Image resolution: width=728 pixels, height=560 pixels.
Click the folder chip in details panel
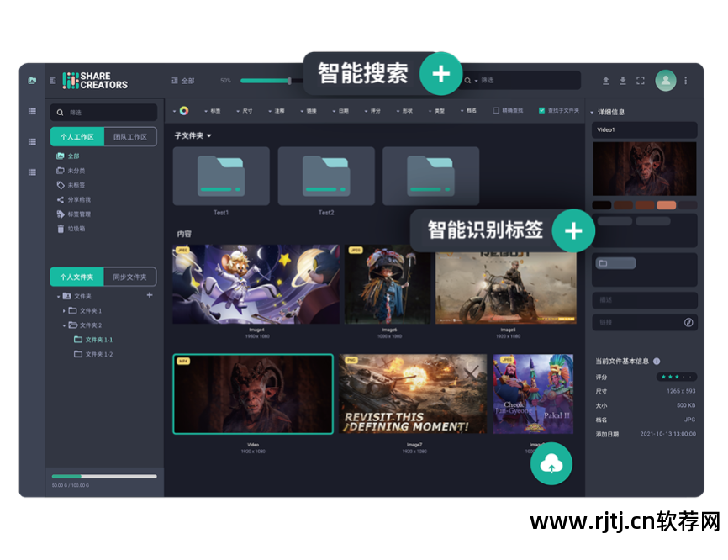pyautogui.click(x=615, y=263)
